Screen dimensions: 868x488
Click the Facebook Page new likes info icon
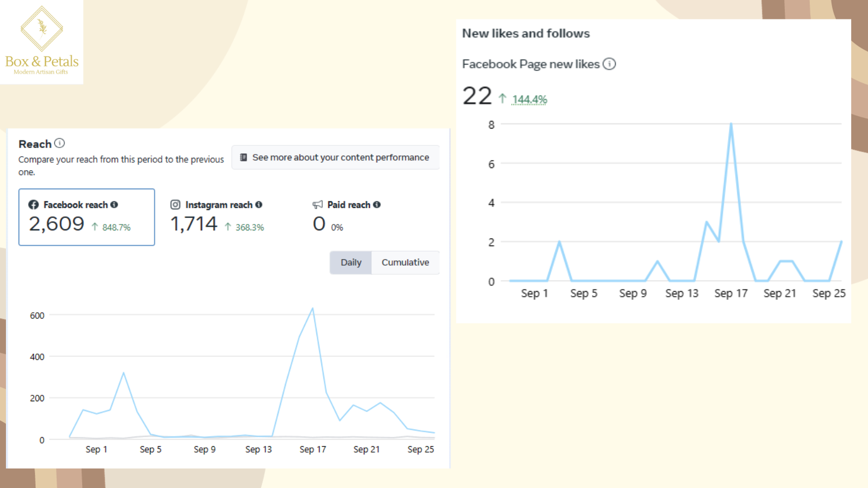(610, 64)
